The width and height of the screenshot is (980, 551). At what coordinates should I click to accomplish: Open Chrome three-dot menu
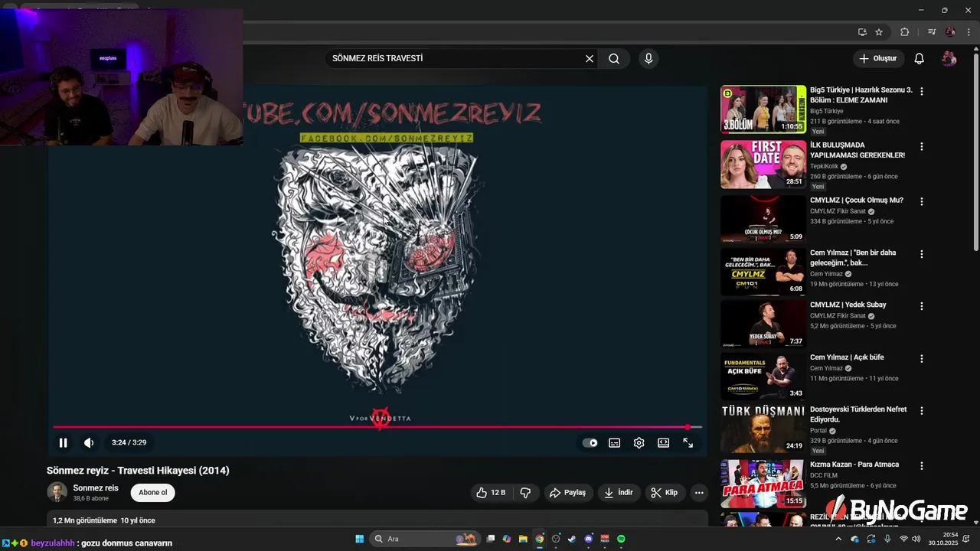click(x=969, y=31)
